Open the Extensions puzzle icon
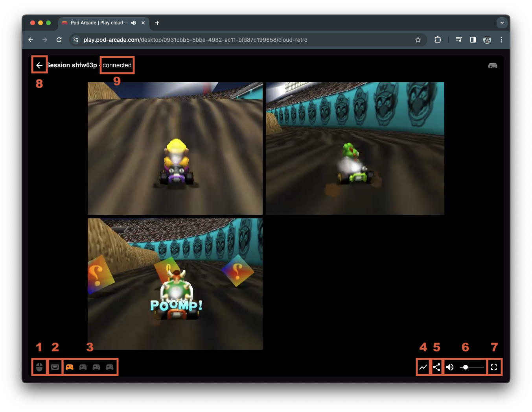 click(x=438, y=40)
